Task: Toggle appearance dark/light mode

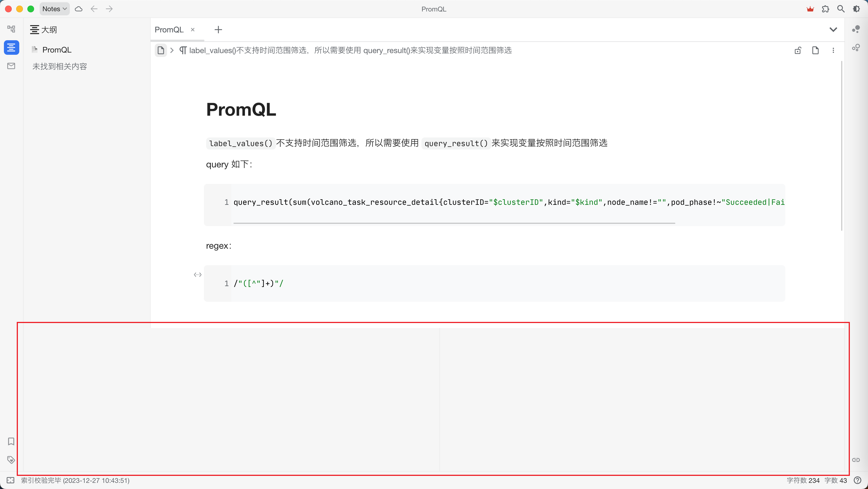Action: click(856, 9)
